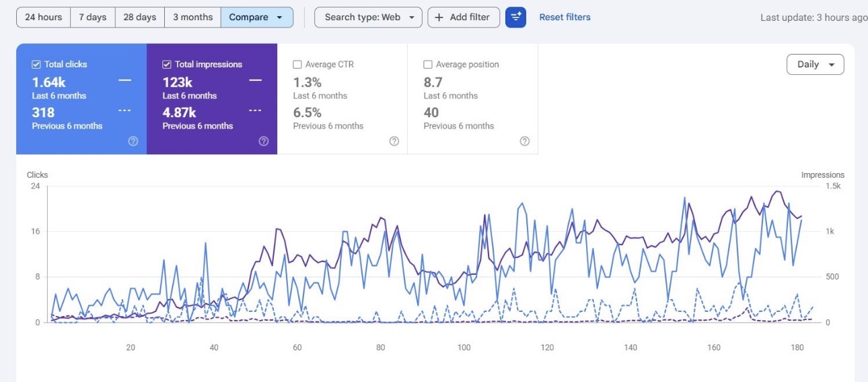Open help icon on Average CTR card
868x382 pixels.
[394, 141]
